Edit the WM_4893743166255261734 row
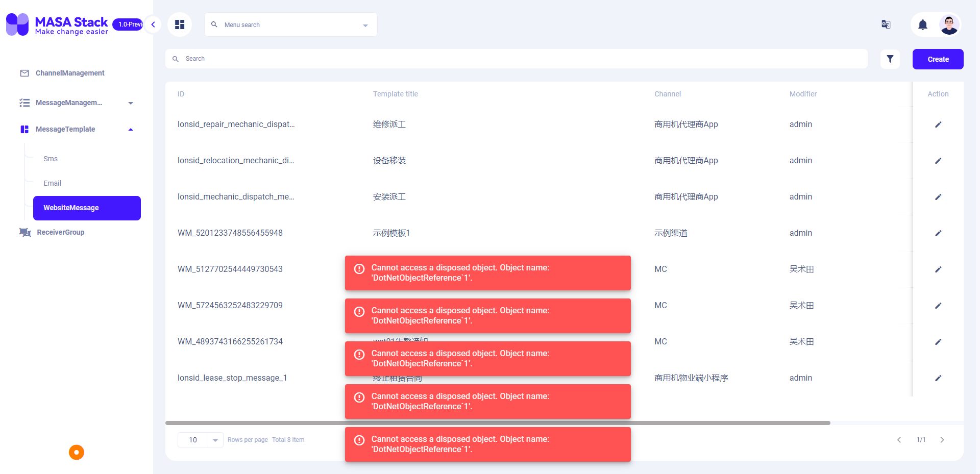The height and width of the screenshot is (474, 980). point(938,342)
